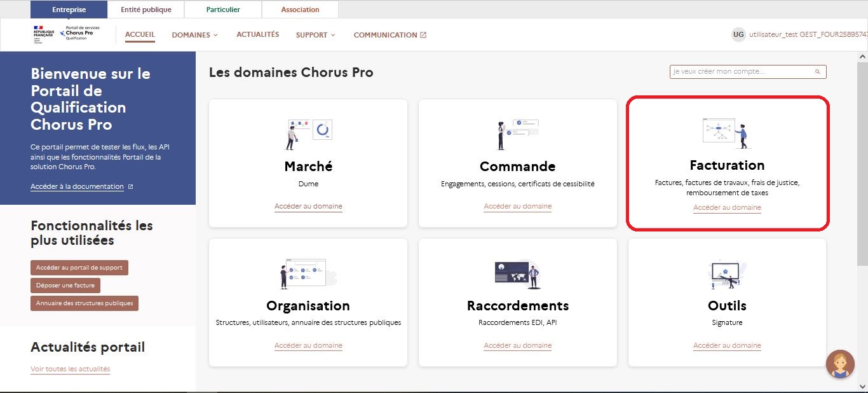Open Accéder à la documentation link
This screenshot has height=393, width=868.
tap(77, 187)
